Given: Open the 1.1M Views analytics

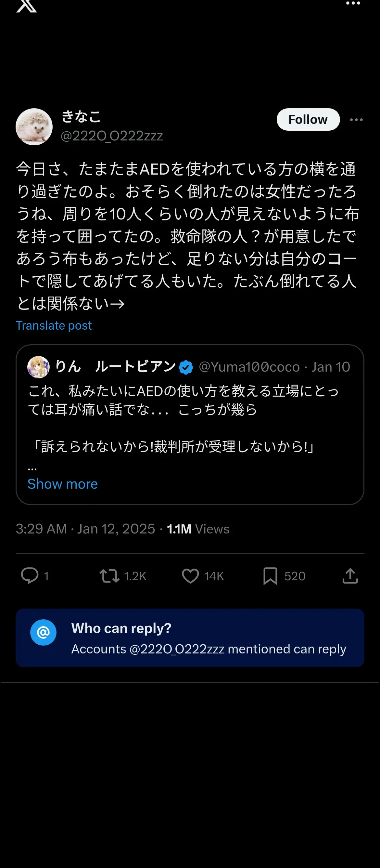Looking at the screenshot, I should pos(198,529).
